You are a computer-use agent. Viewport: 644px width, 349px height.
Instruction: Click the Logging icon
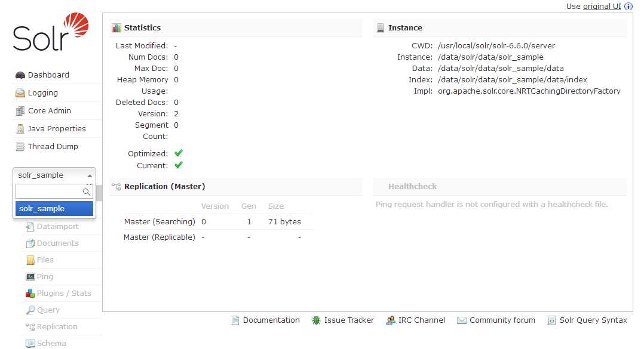(x=20, y=93)
